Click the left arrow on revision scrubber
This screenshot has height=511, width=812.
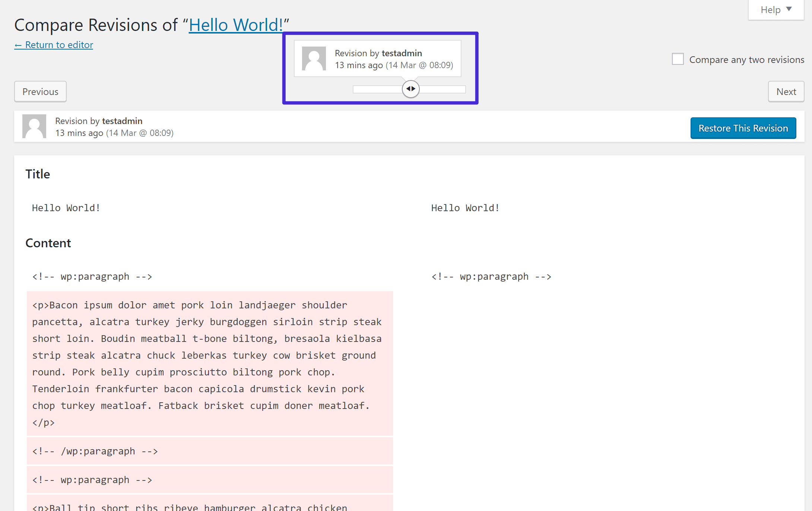coord(407,89)
